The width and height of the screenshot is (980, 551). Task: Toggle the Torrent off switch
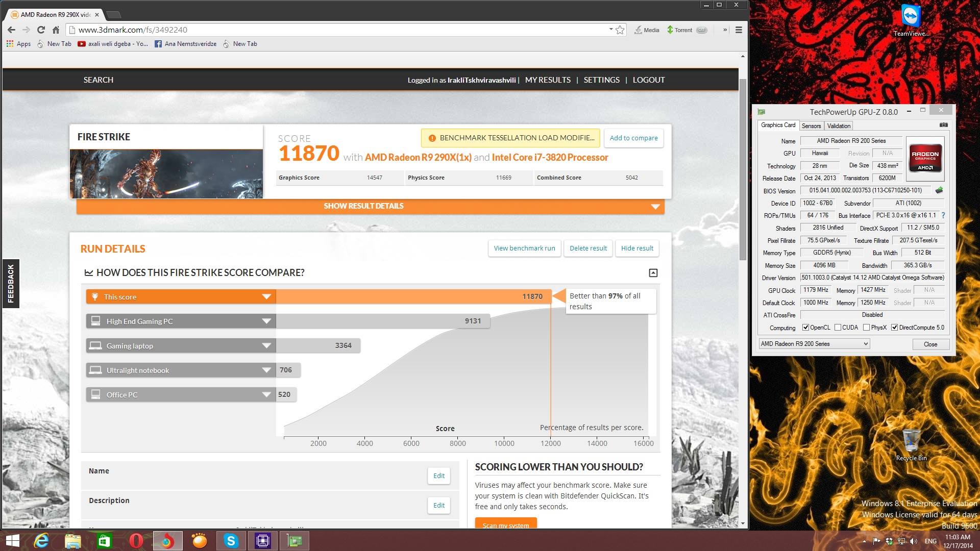(702, 30)
